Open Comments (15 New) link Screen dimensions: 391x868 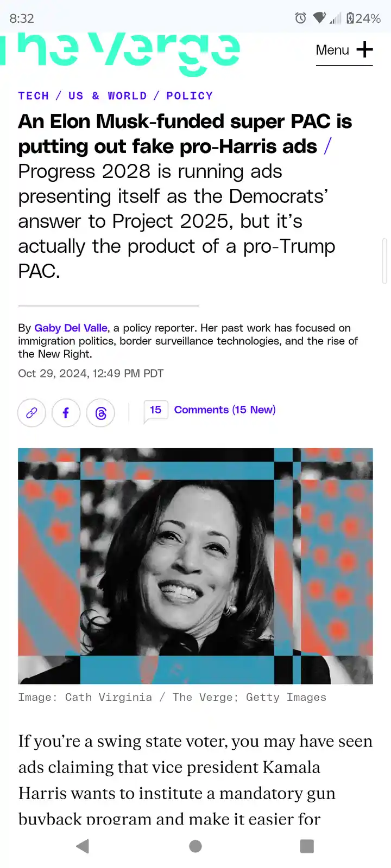[x=225, y=410]
